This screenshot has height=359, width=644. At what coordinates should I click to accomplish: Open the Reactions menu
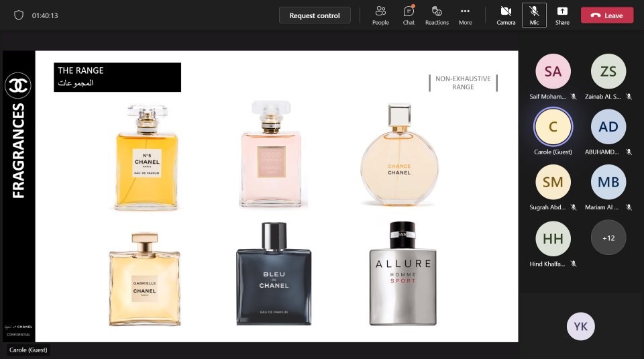pyautogui.click(x=437, y=15)
